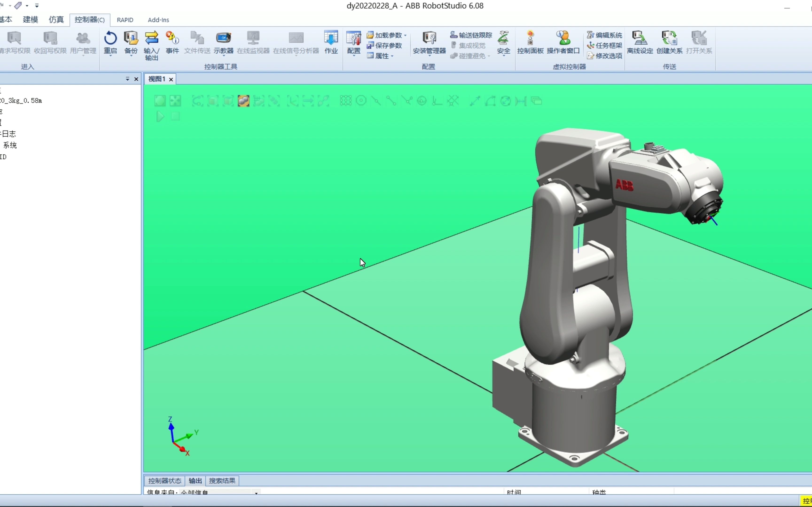Click the Create Relation (创建关系) icon
The image size is (812, 507).
pos(669,38)
